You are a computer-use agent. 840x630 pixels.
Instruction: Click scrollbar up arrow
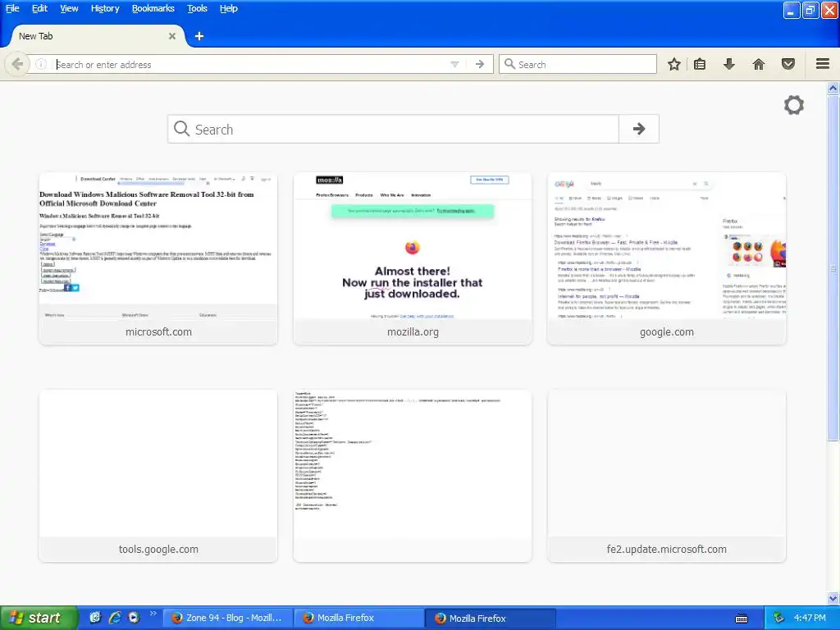[x=833, y=88]
